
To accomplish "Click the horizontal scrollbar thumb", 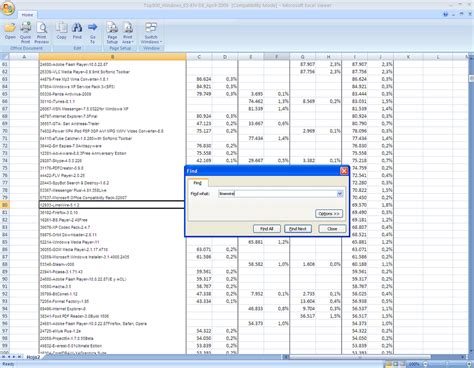I will (x=360, y=357).
